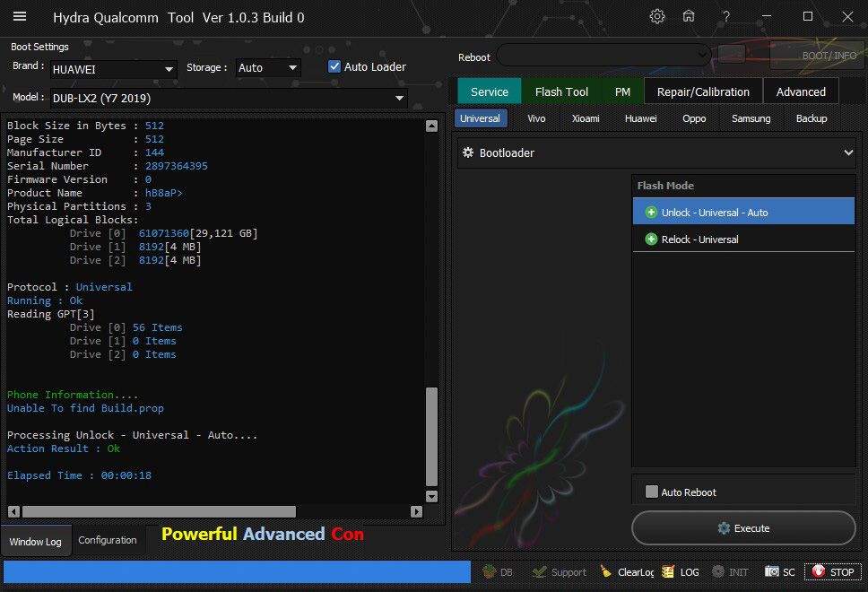Click the home icon in title bar

689,17
